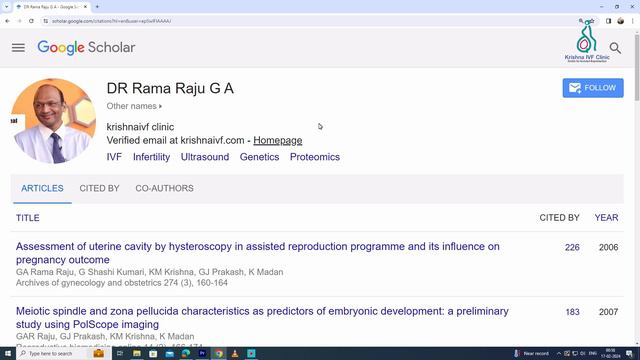640x360 pixels.
Task: Select the IVF interest tag
Action: 114,157
